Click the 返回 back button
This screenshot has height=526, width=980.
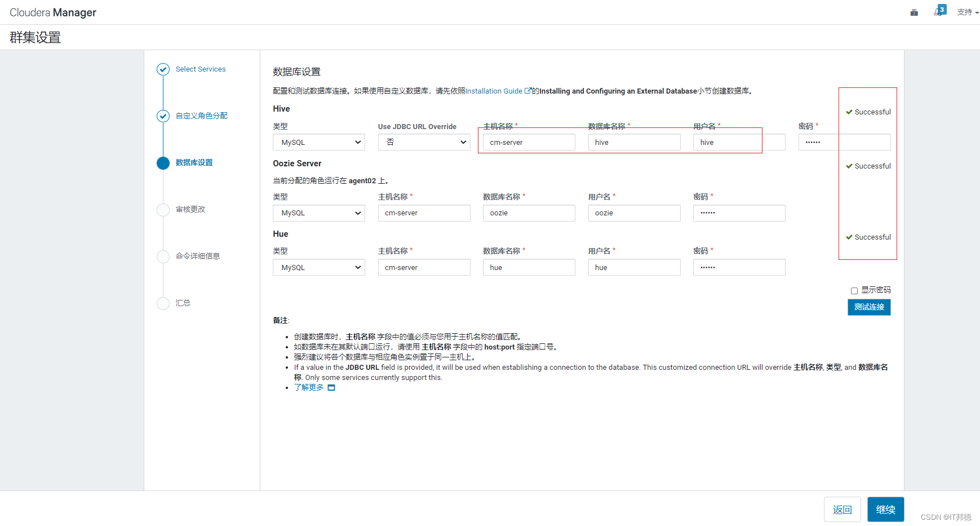point(842,510)
